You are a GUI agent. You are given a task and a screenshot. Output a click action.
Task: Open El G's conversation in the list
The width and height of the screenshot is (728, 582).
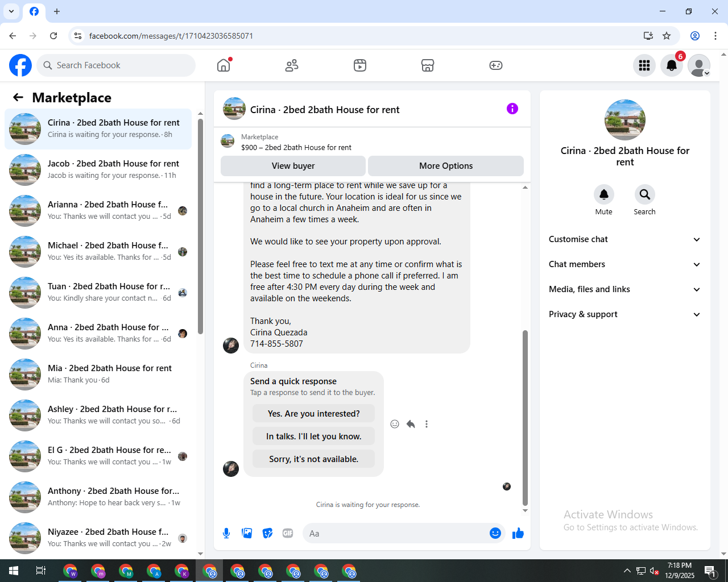[x=98, y=456]
